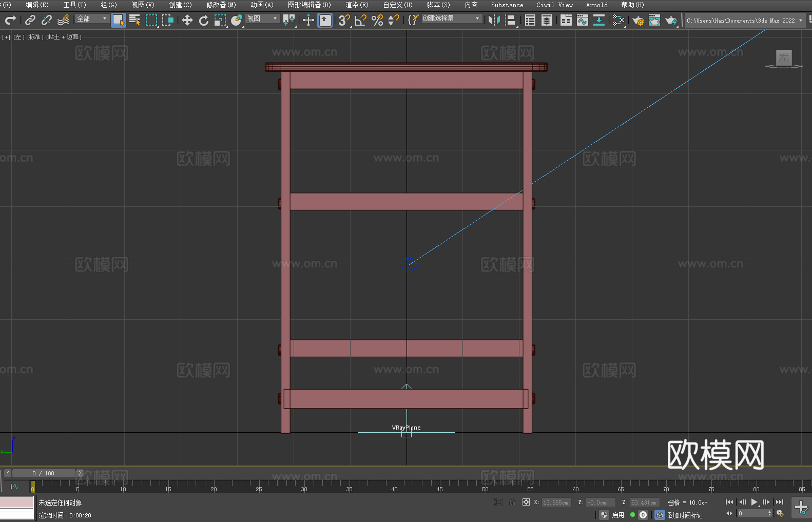
Task: Click Edit Named Selection Sets icon
Action: [413, 20]
